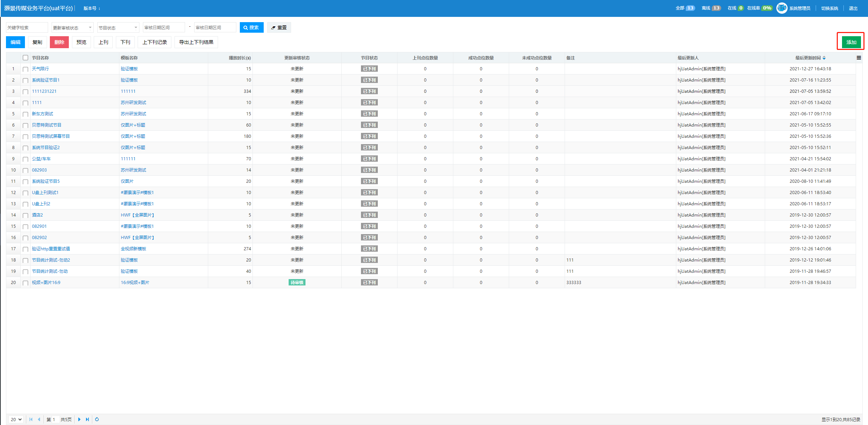Click the refresh table icon
The width and height of the screenshot is (868, 425).
[97, 419]
